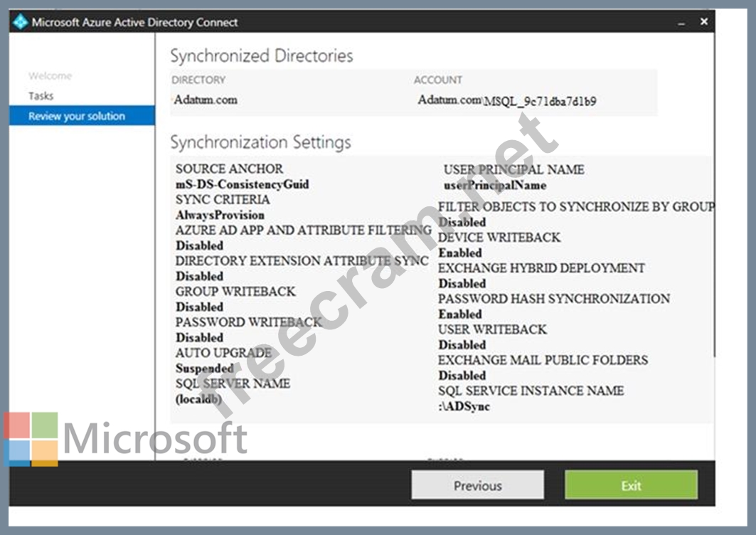Click DIRECTORY EXTENSION ATTRIBUTE SYNC label
This screenshot has width=756, height=535.
302,261
